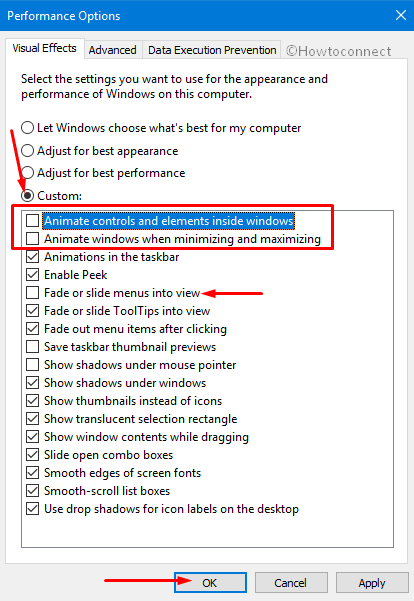Close the Performance Options dialog

(x=401, y=15)
